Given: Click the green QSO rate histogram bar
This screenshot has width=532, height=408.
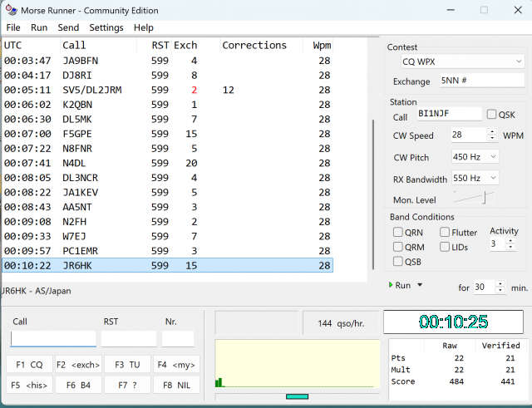Looking at the screenshot, I should coord(219,382).
